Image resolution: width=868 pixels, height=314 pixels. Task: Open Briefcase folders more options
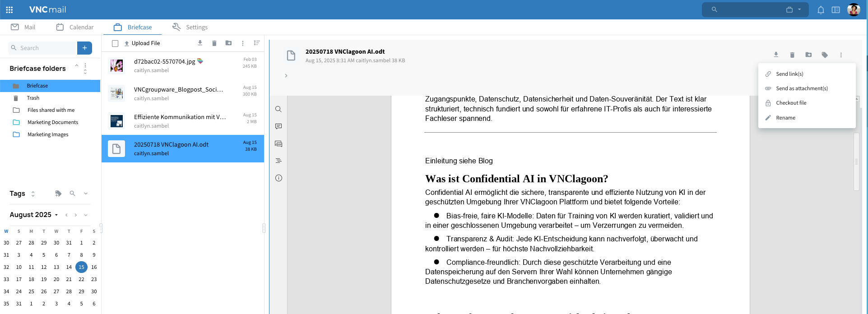click(x=85, y=65)
